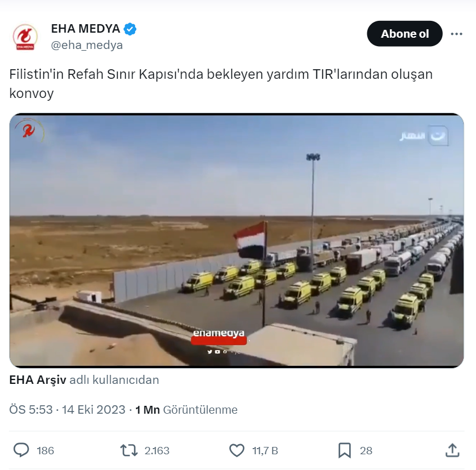The width and height of the screenshot is (476, 470).
Task: Open the 186 replies count
Action: [x=45, y=451]
